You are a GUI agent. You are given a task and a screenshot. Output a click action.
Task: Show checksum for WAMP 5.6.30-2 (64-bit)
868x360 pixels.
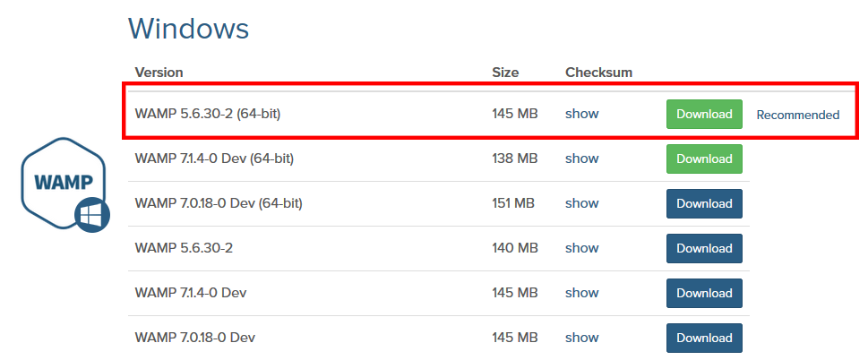[x=582, y=114]
